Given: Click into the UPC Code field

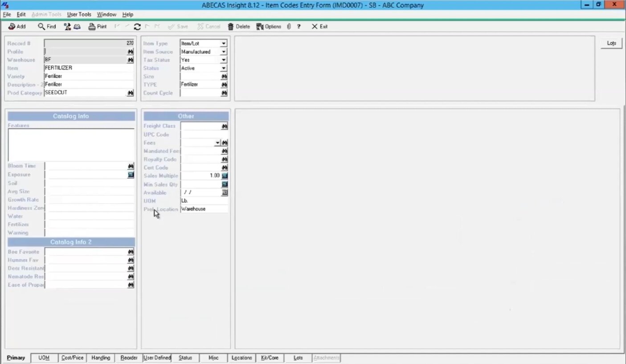Looking at the screenshot, I should pos(204,135).
